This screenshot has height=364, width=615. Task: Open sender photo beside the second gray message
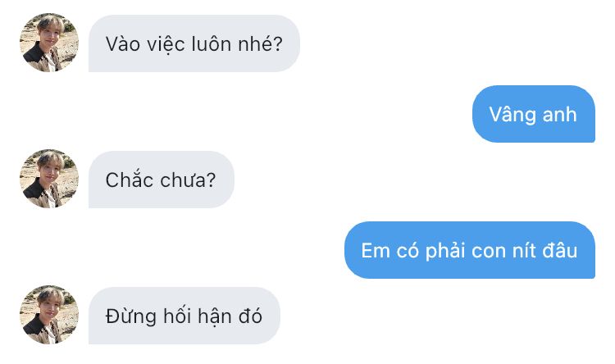[x=49, y=179]
